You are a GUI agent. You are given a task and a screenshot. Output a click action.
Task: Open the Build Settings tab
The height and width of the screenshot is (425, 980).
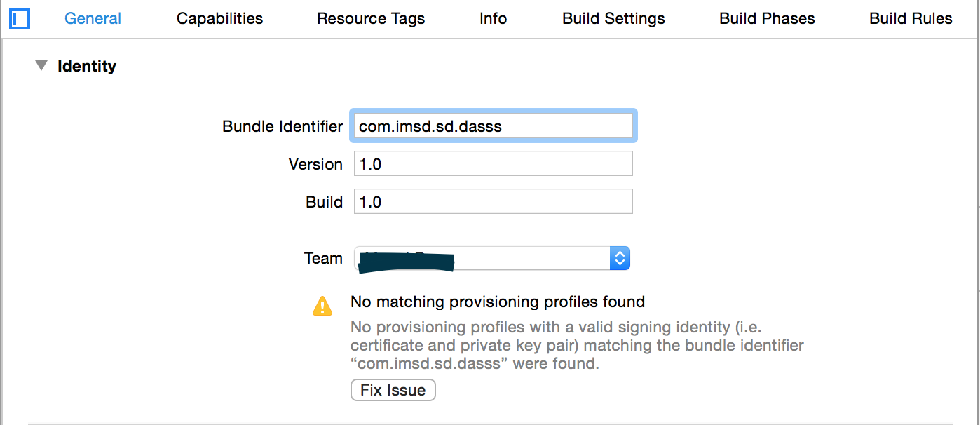pos(613,19)
